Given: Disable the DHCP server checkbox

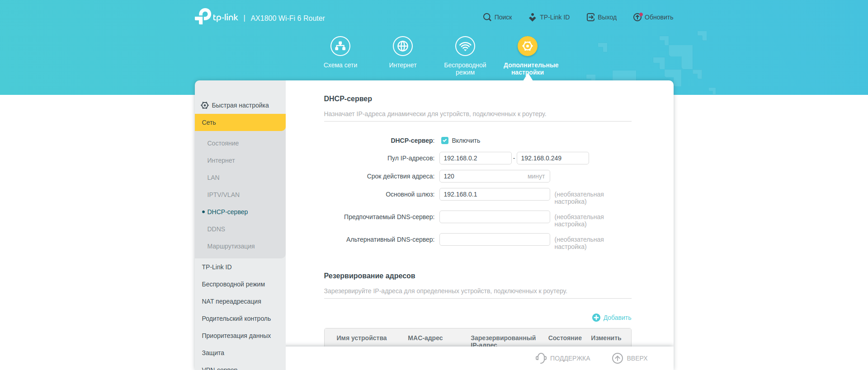Looking at the screenshot, I should coord(445,141).
